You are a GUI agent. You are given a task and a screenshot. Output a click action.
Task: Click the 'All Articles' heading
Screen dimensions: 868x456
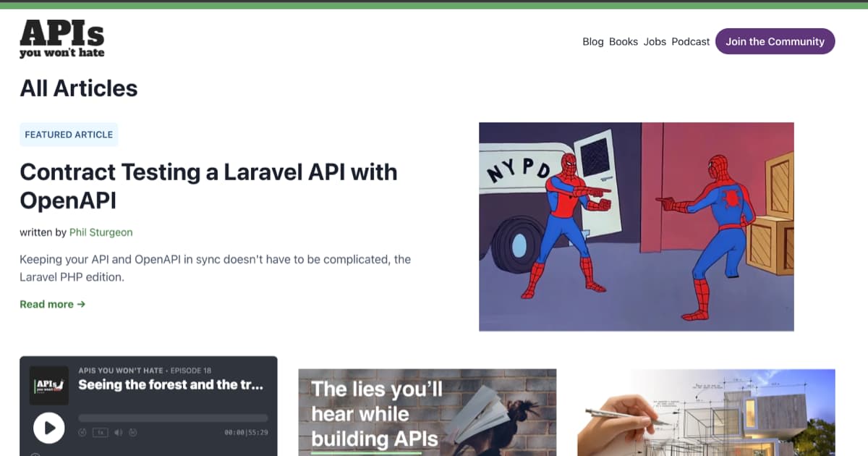pyautogui.click(x=79, y=88)
